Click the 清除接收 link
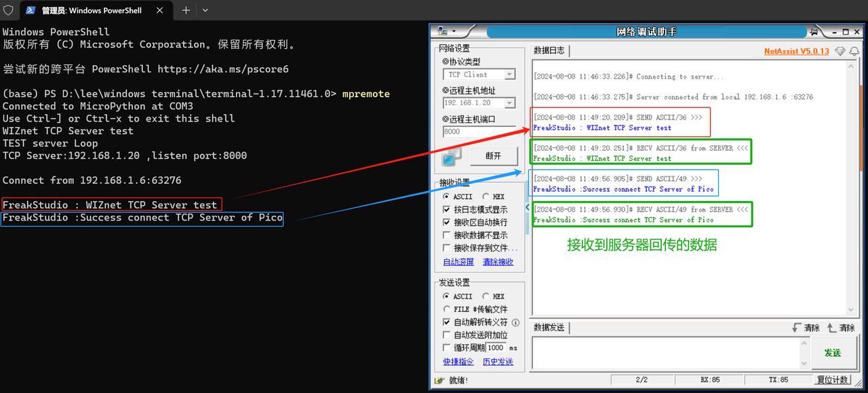 498,262
